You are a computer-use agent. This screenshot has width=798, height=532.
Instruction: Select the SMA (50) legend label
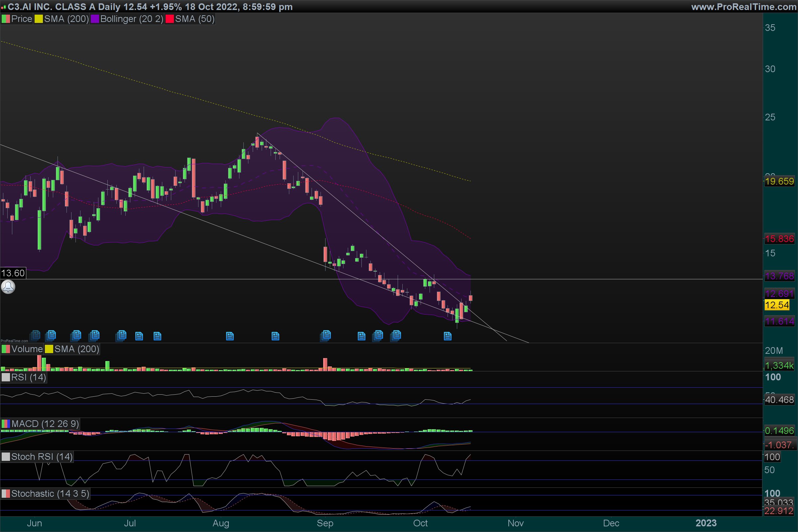[x=195, y=19]
